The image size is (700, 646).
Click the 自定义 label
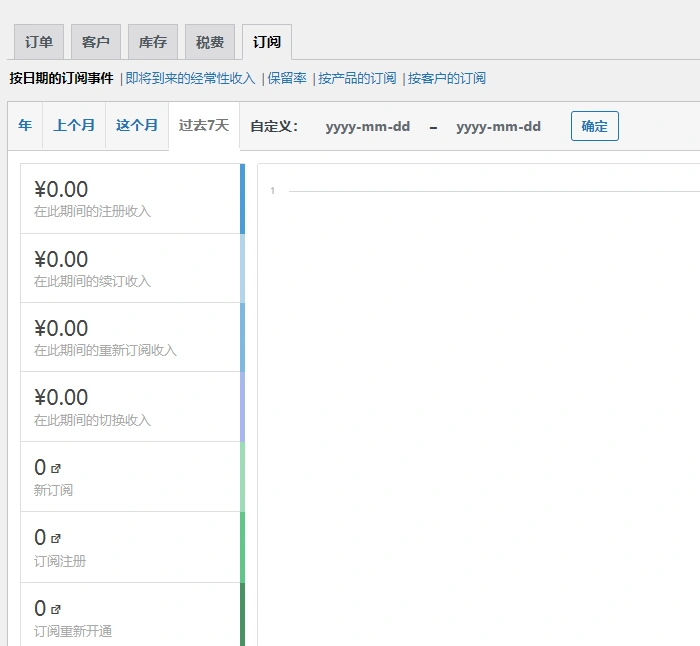[274, 126]
